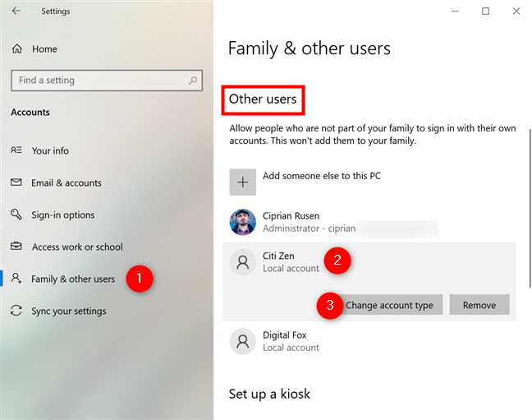Click the search magnifier icon
This screenshot has height=420, width=532.
(193, 81)
